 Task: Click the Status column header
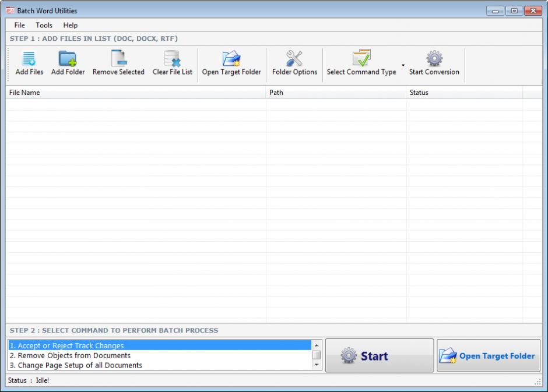coord(463,93)
